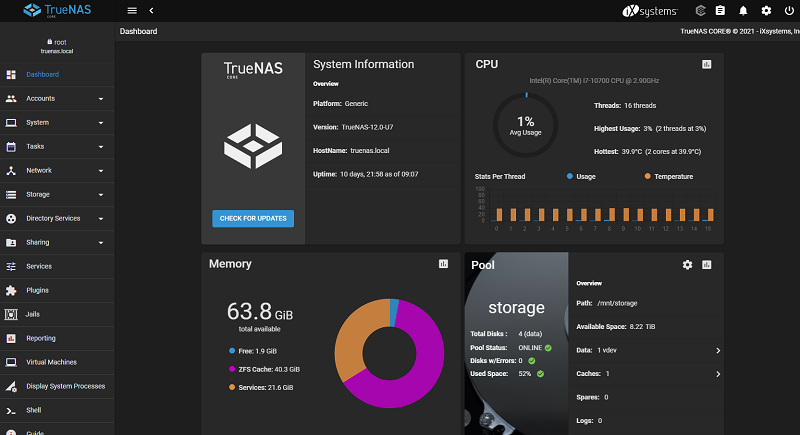This screenshot has height=435, width=800.
Task: Click the "Version: TrueNAS-12.0-U7" line
Action: 353,127
